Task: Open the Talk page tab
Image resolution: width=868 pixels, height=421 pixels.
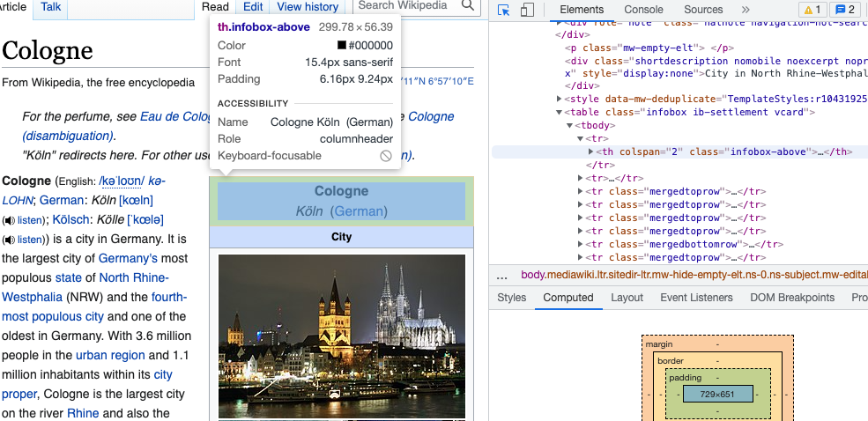Action: pos(51,7)
